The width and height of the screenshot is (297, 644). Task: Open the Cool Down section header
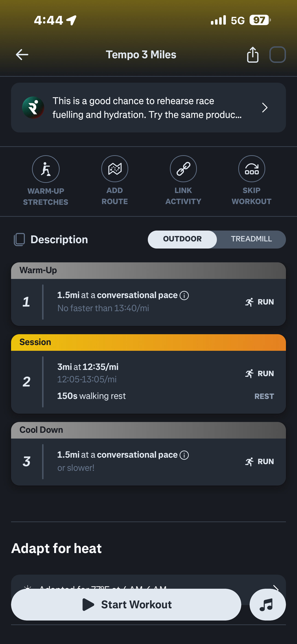point(148,430)
